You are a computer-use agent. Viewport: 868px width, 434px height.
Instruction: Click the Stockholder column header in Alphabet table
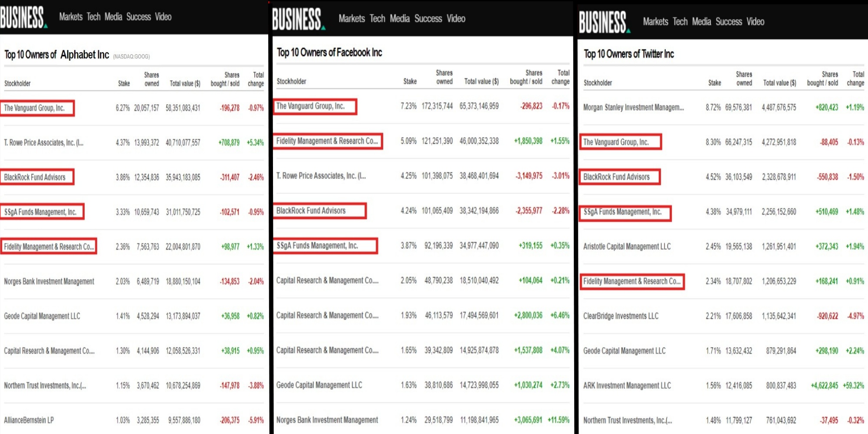[17, 84]
